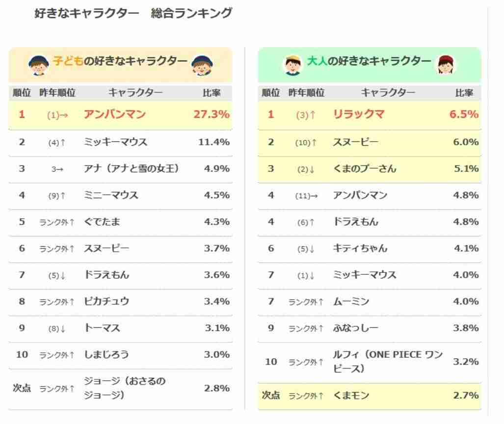This screenshot has width=504, height=424.
Task: Click アナ（アナと雪の女王） entry
Action: click(131, 168)
